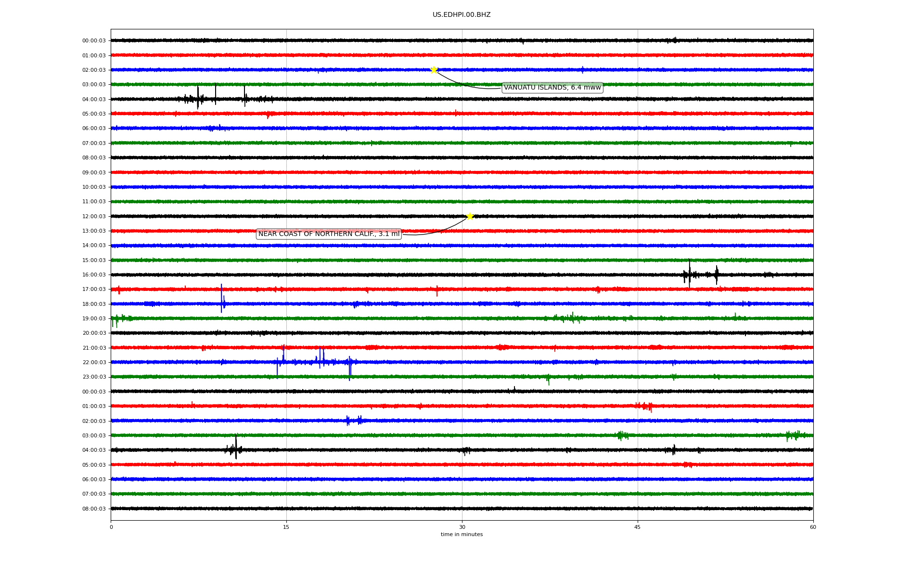Click the NEAR COAST OF NORTHERN CALIF. label

[x=329, y=234]
